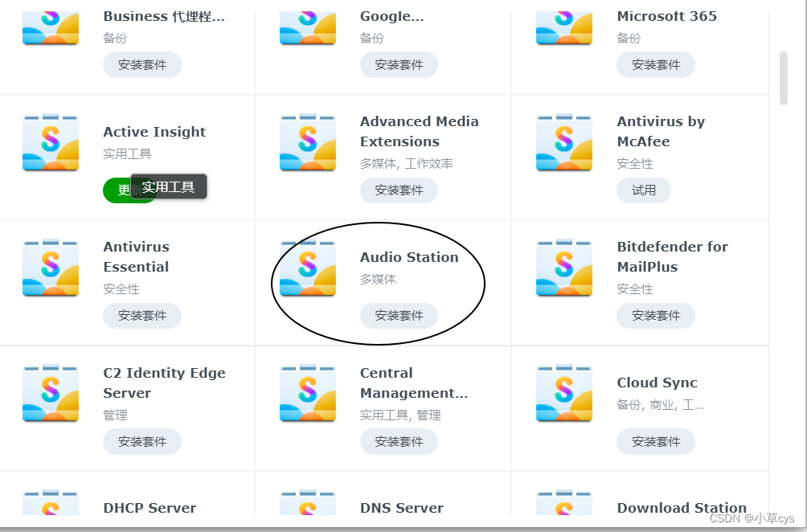This screenshot has height=532, width=807.
Task: Open the Cloud Sync title link
Action: 657,383
